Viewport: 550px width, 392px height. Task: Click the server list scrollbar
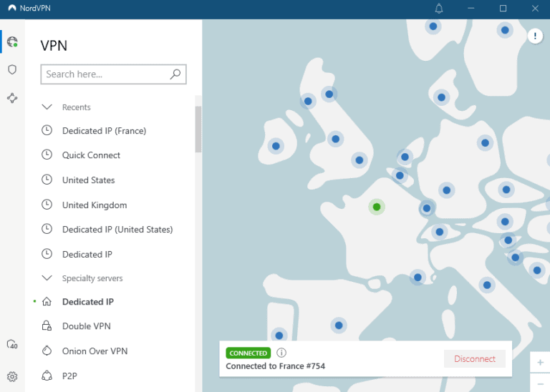point(198,129)
